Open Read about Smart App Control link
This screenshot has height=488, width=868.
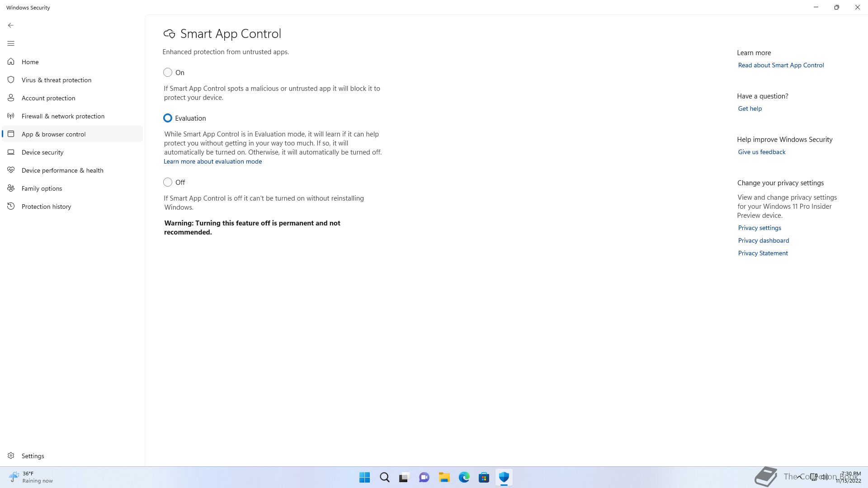781,65
